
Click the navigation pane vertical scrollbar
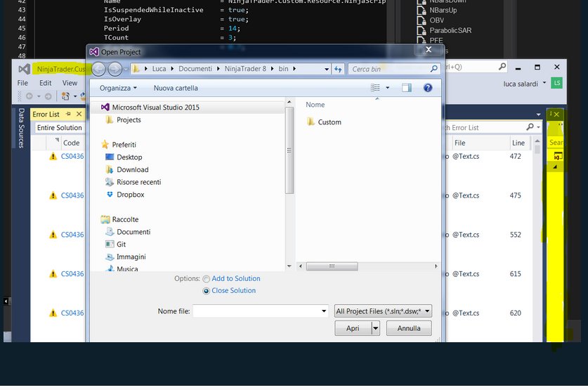coord(289,150)
